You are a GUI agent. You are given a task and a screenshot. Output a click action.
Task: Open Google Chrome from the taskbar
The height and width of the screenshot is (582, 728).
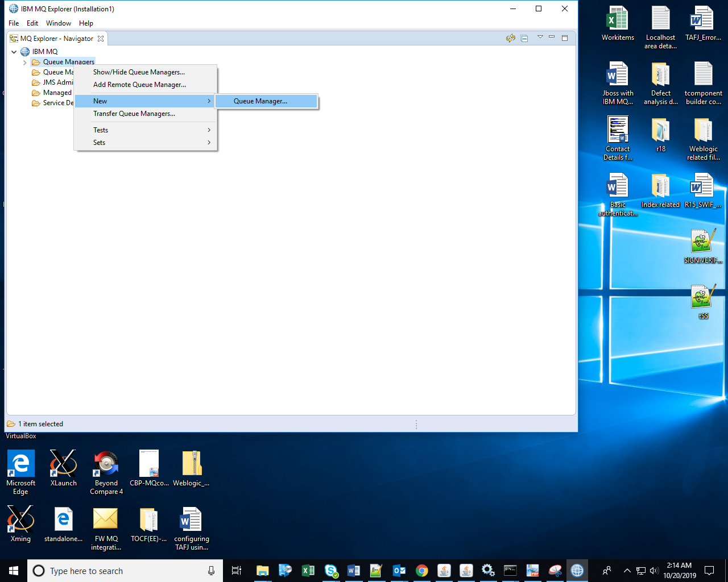tap(421, 571)
